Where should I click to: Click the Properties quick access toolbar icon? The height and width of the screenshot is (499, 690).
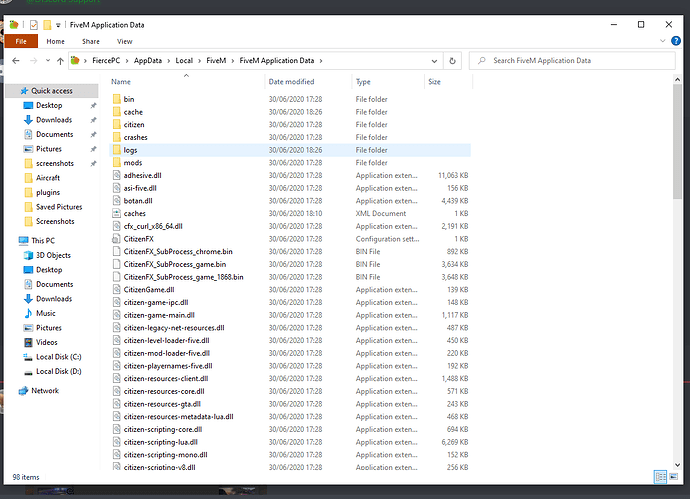(34, 25)
